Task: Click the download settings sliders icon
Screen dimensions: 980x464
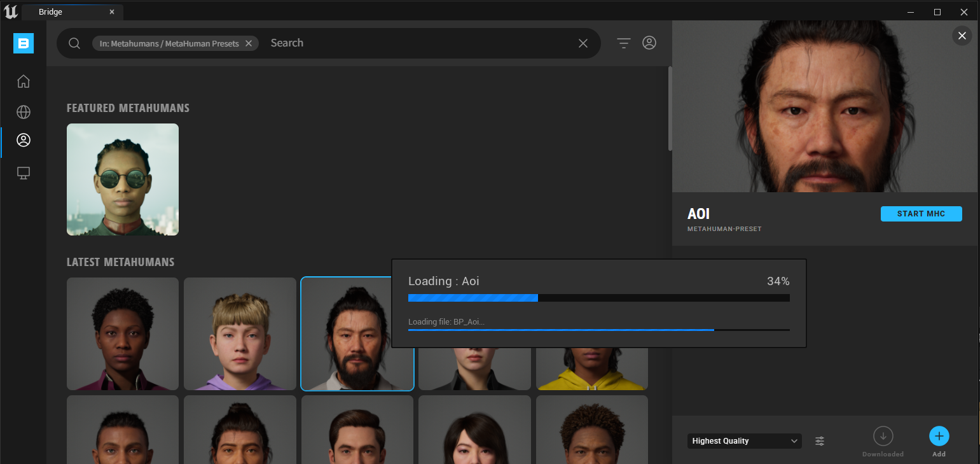Action: point(820,441)
